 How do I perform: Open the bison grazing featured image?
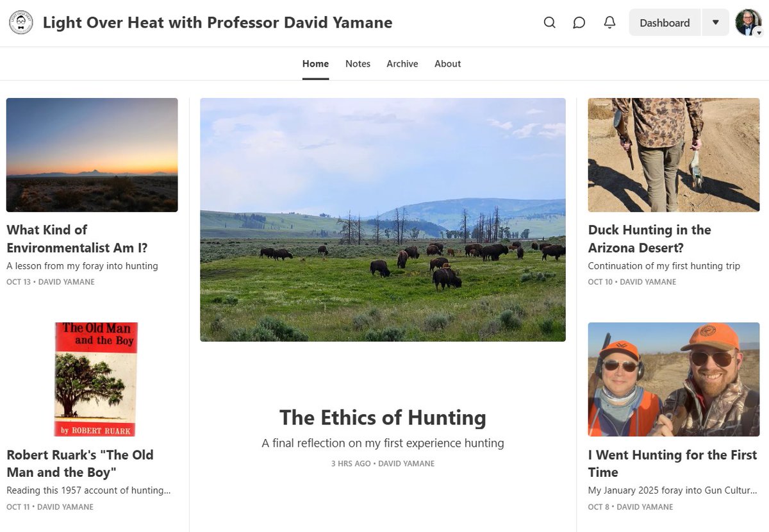pyautogui.click(x=383, y=220)
